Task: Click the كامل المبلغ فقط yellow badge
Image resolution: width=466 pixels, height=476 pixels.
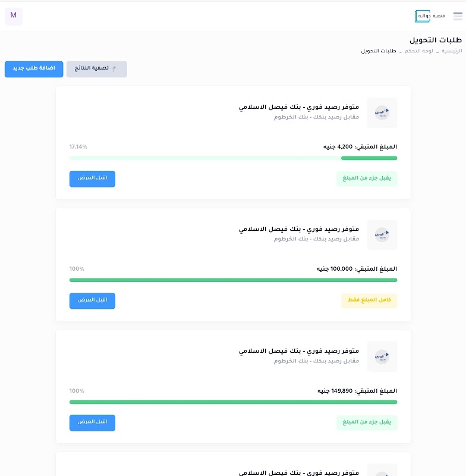Action: (x=369, y=300)
